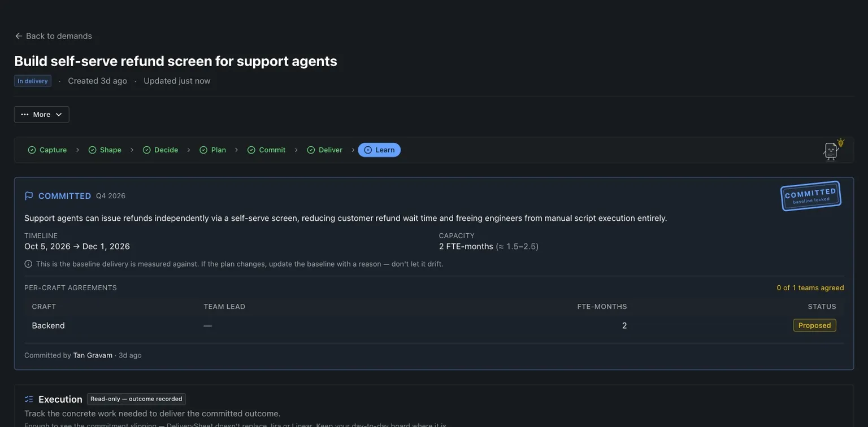The height and width of the screenshot is (427, 868).
Task: Open the More dropdown menu
Action: [42, 115]
